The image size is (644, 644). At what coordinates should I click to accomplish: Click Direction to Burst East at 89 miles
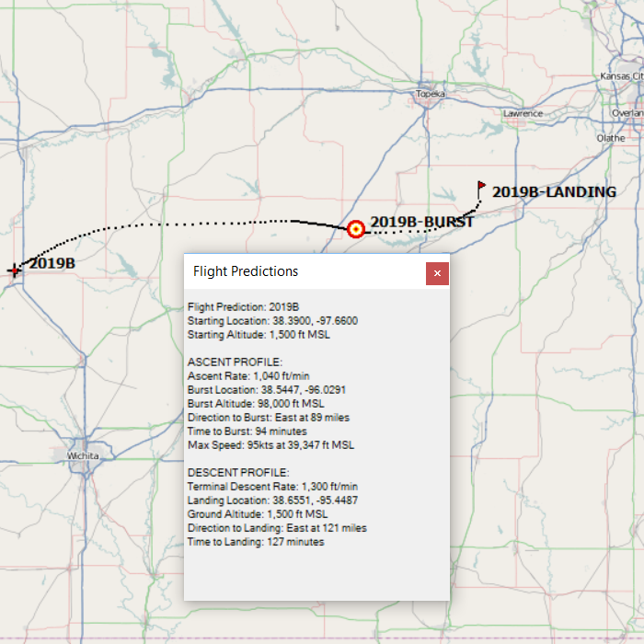pos(269,418)
